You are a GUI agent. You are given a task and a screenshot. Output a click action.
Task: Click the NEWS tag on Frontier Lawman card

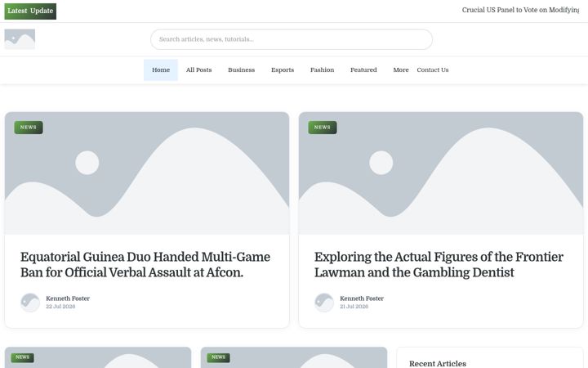point(323,128)
